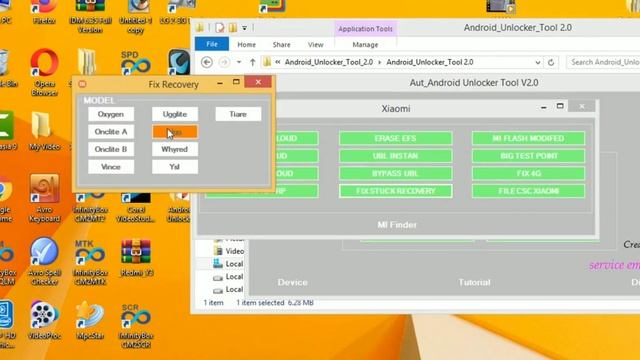Click the Fix Recovery window icon

coord(82,84)
